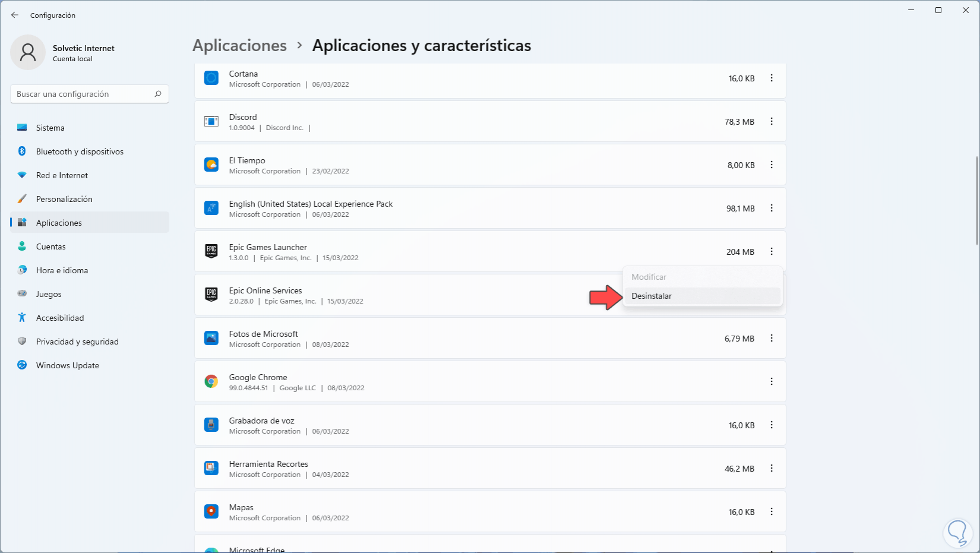The height and width of the screenshot is (553, 980).
Task: Click the search magnifier icon
Action: click(158, 94)
